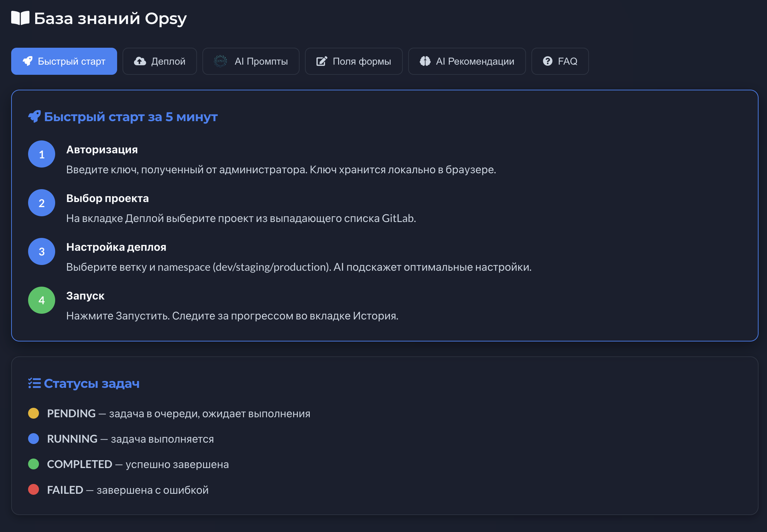Select the Быстрый старт tab

(71, 61)
